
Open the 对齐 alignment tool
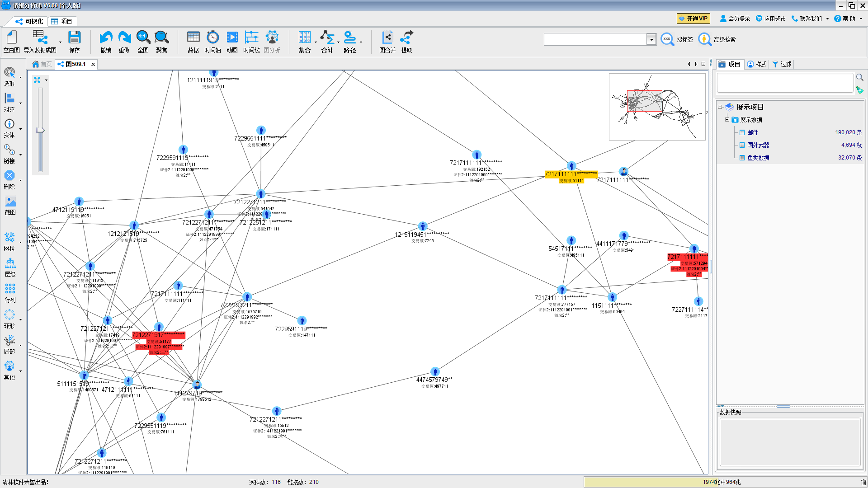(x=9, y=102)
